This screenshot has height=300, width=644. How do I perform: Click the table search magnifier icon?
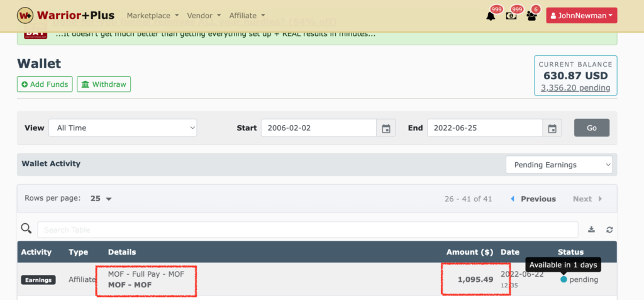click(26, 229)
